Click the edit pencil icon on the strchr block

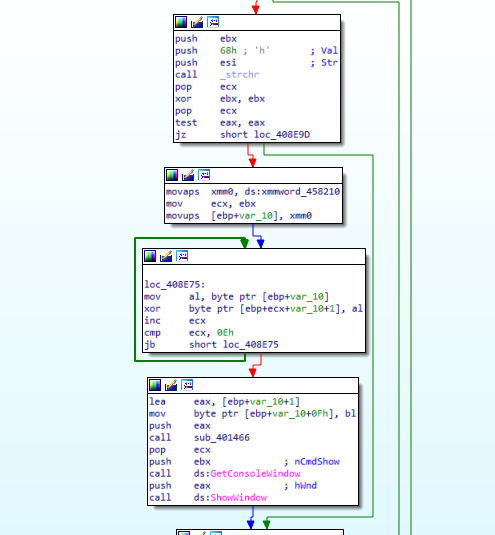197,23
